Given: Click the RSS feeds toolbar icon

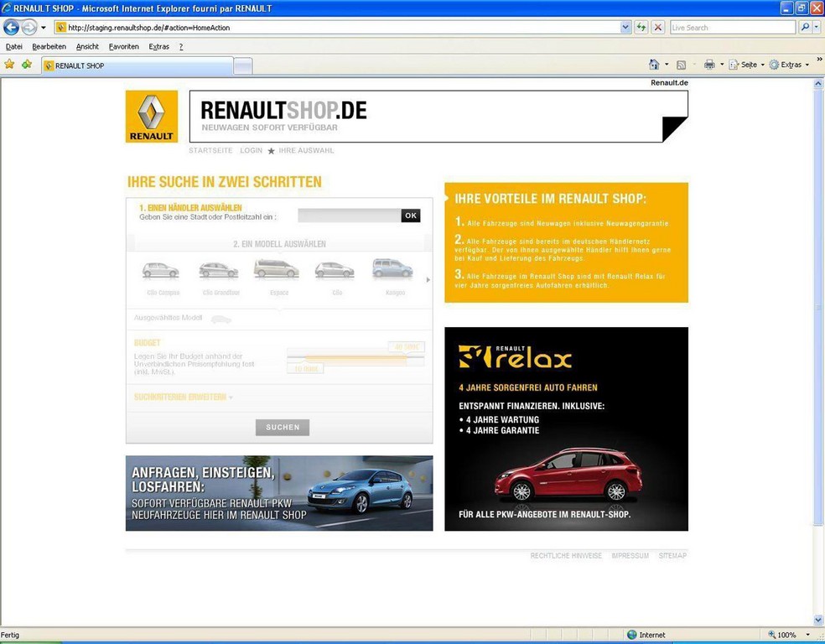Looking at the screenshot, I should (x=681, y=65).
